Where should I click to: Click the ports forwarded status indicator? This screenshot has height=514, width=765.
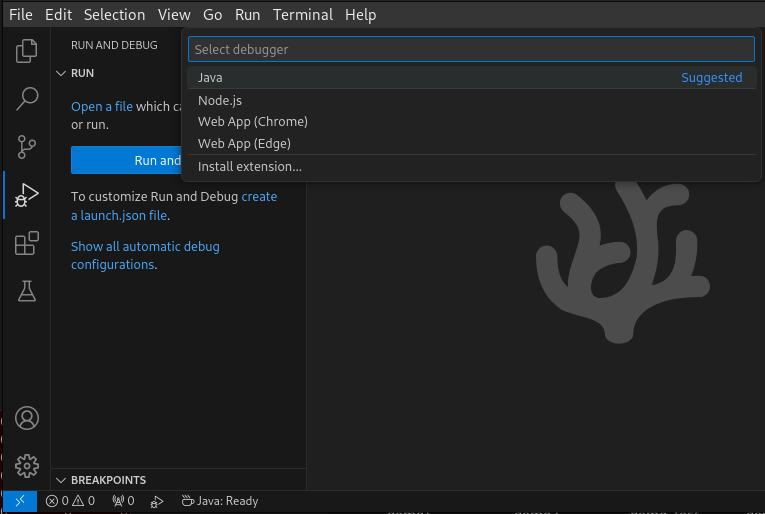click(x=123, y=501)
